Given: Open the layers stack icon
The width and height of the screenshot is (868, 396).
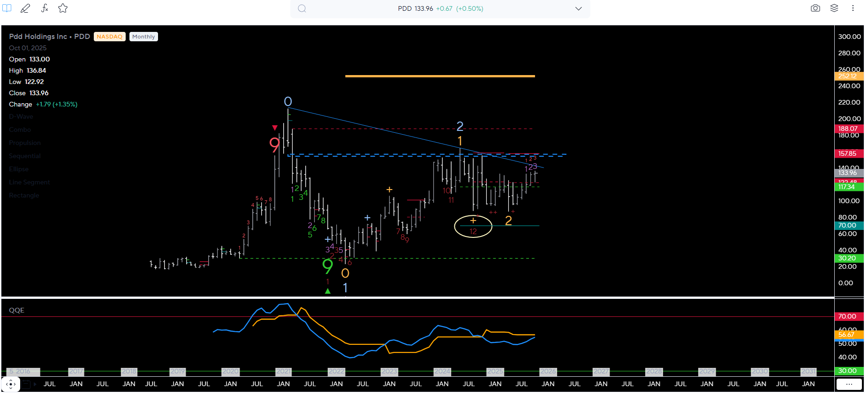Looking at the screenshot, I should [834, 8].
